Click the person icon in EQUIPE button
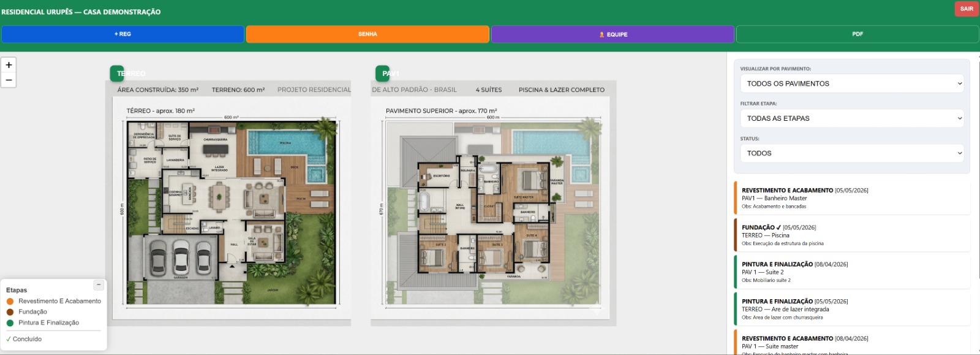 [601, 34]
